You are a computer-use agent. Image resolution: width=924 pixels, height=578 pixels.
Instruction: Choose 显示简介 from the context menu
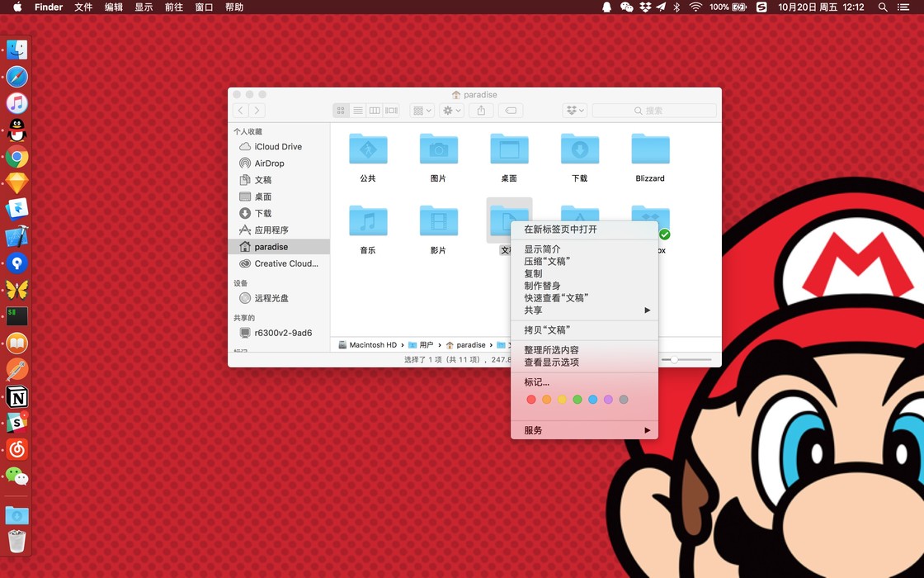point(542,249)
